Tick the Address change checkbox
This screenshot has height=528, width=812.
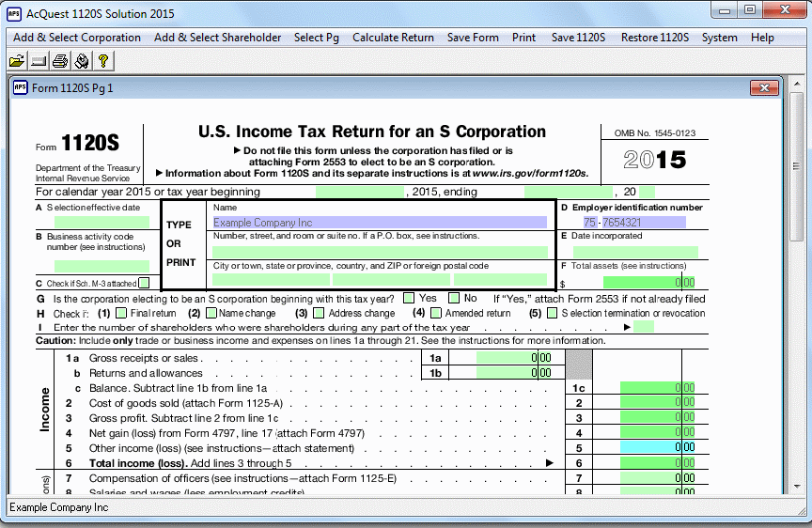point(319,313)
